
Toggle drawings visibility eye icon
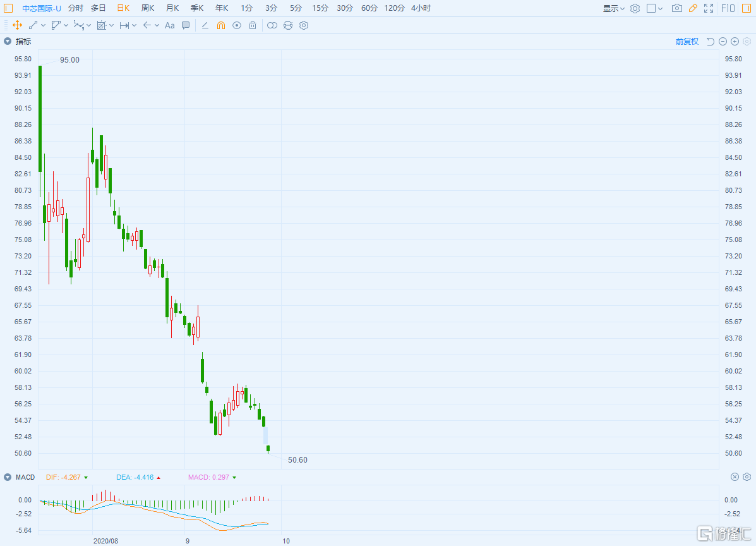pyautogui.click(x=237, y=25)
